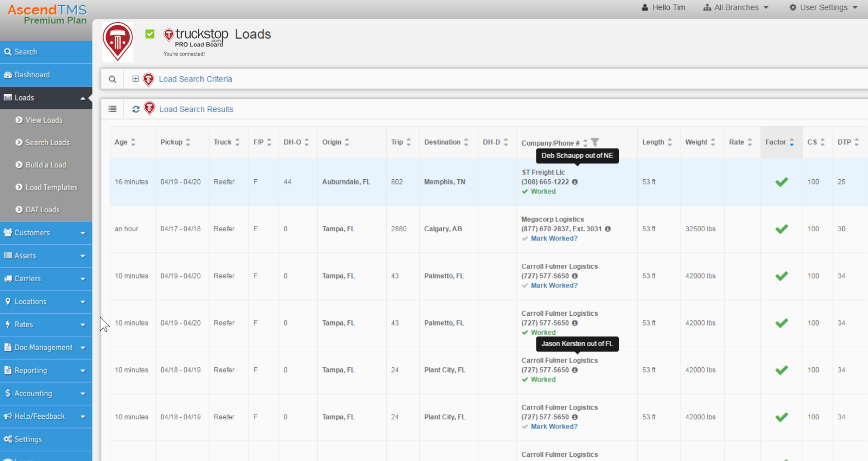Click the refresh icon beside Load Search Results

(136, 109)
